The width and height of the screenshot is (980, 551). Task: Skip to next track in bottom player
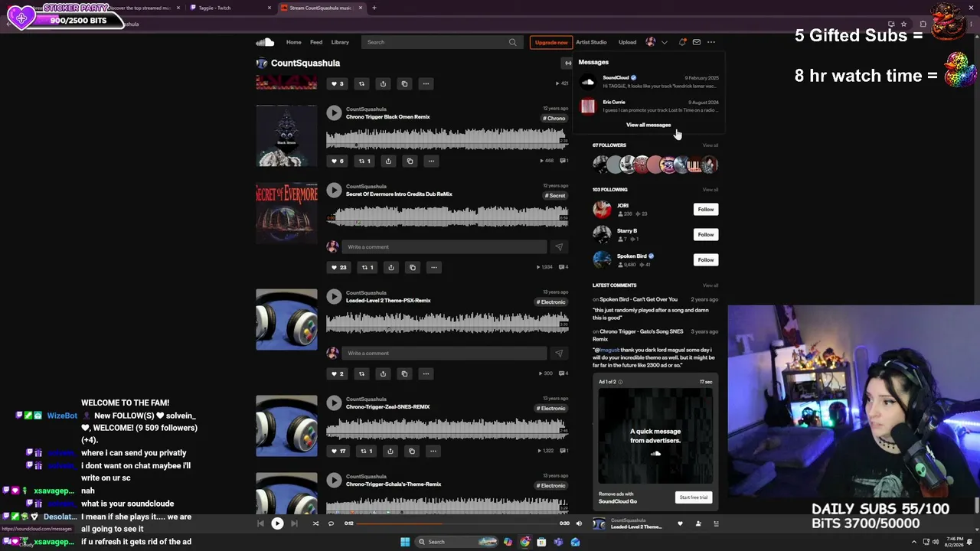(x=294, y=523)
